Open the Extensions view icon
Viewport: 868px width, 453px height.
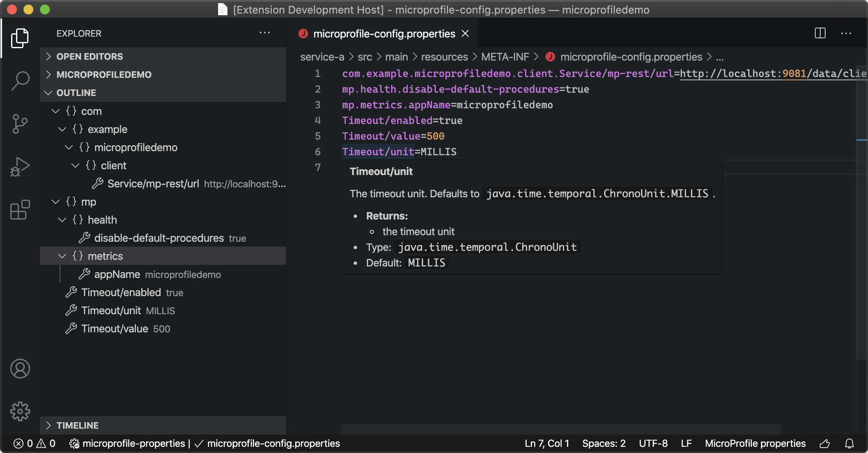pos(20,210)
